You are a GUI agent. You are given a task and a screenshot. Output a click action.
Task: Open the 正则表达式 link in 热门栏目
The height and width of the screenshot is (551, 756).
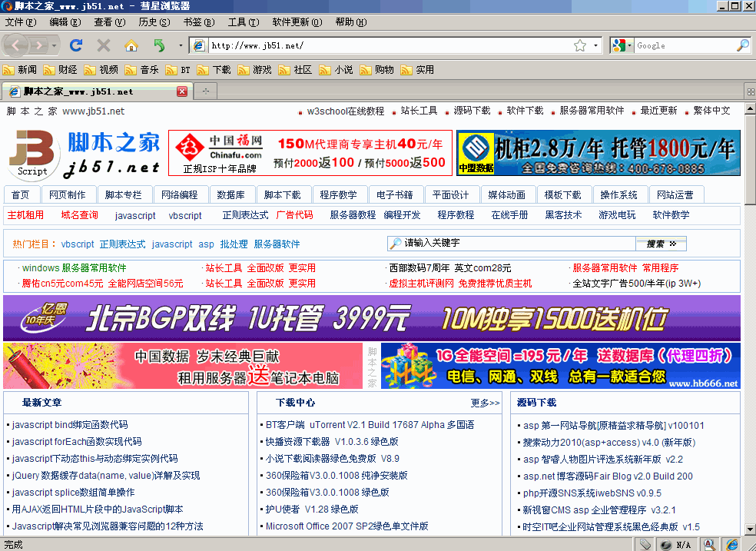[x=122, y=244]
